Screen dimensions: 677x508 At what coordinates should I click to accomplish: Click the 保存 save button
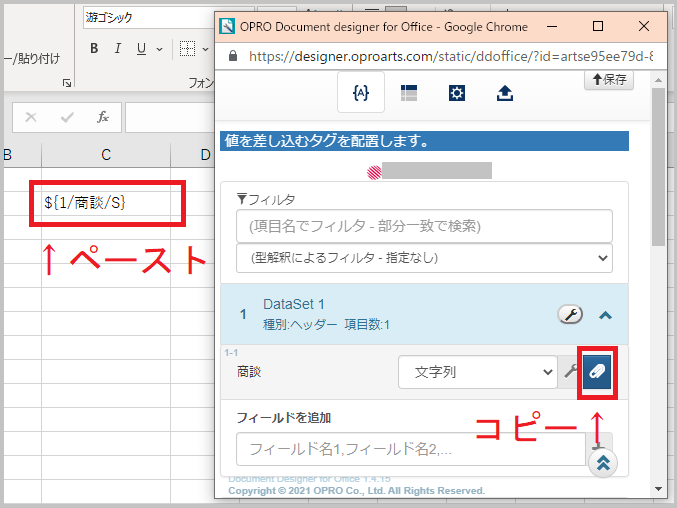coord(608,79)
